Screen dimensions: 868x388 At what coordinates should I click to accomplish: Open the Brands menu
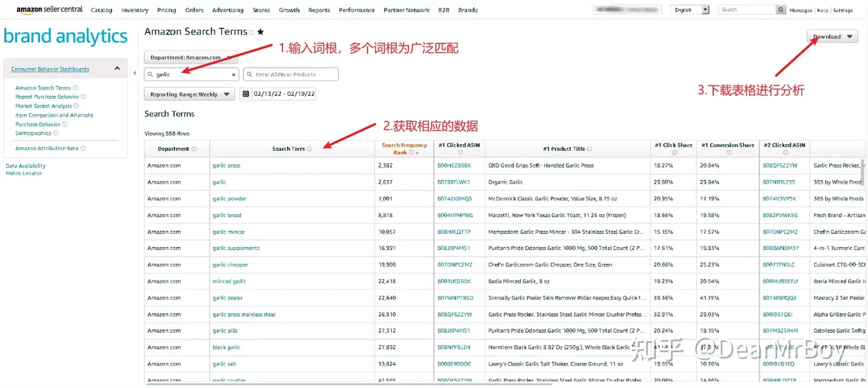(x=468, y=10)
